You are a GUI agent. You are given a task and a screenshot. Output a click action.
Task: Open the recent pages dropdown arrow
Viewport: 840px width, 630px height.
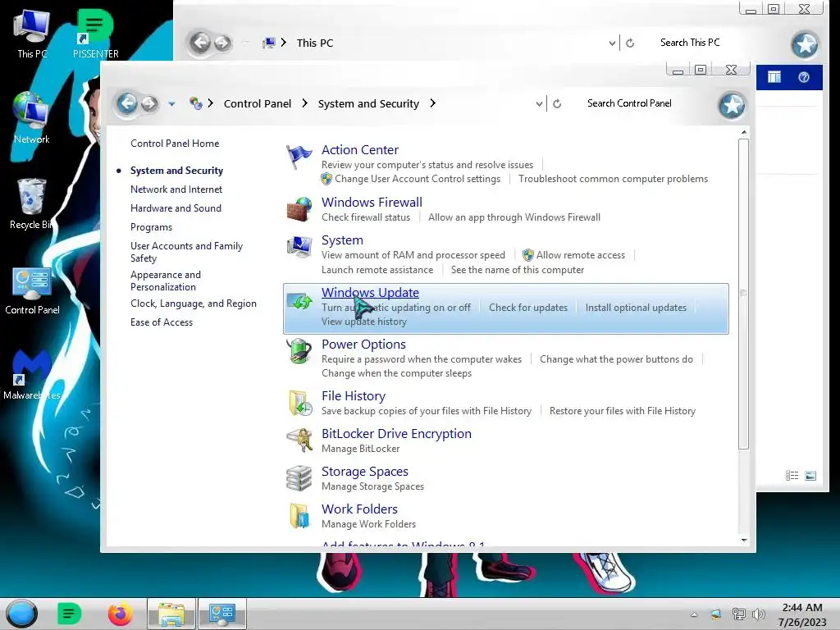171,104
